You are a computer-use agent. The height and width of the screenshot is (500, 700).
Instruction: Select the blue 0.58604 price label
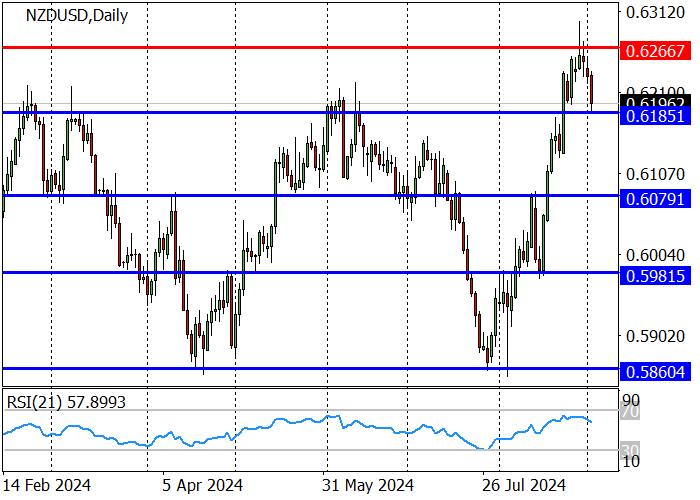[655, 372]
